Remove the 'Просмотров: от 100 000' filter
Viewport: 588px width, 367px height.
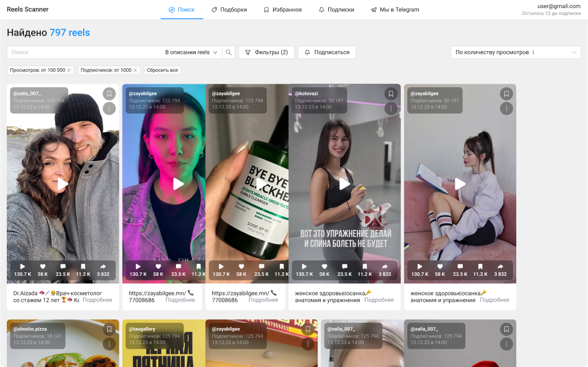[69, 70]
